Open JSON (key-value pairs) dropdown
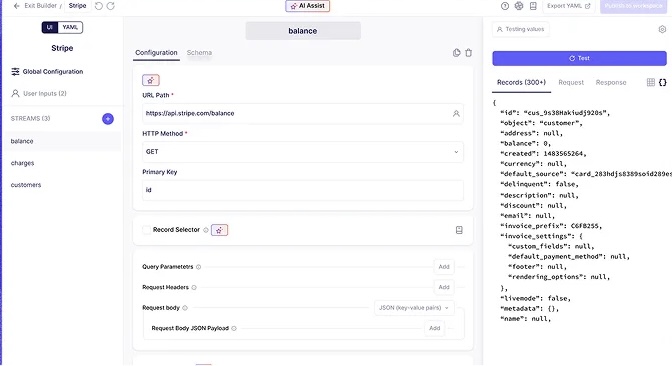Image resolution: width=672 pixels, height=366 pixels. pyautogui.click(x=414, y=308)
